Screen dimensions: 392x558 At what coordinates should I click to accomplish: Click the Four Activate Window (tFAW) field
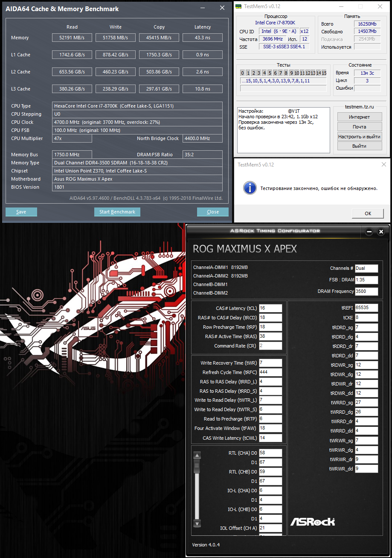click(x=270, y=428)
